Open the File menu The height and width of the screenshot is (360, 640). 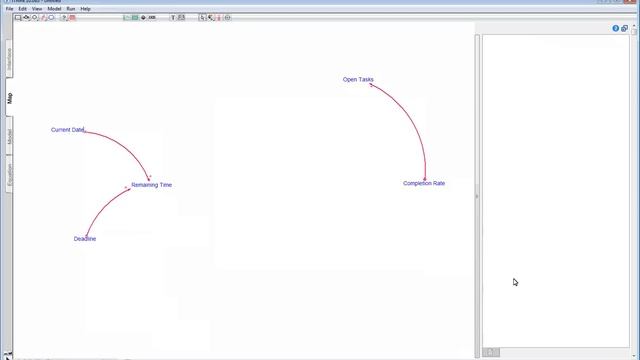coord(9,9)
